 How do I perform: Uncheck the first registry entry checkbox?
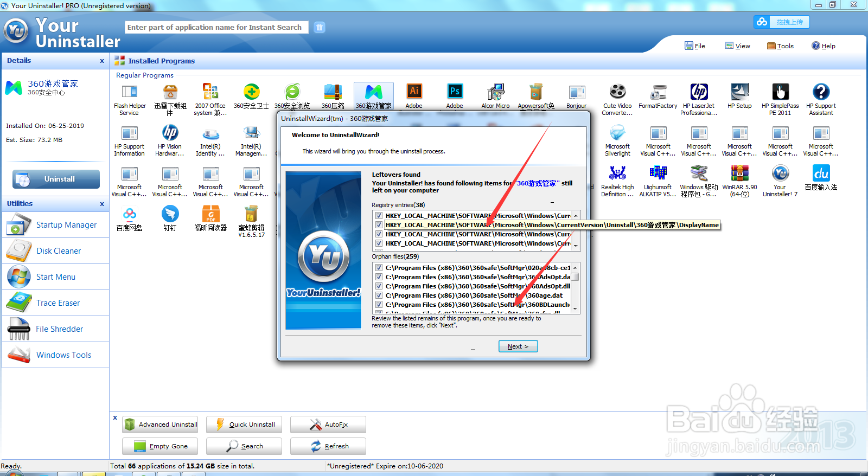[379, 216]
